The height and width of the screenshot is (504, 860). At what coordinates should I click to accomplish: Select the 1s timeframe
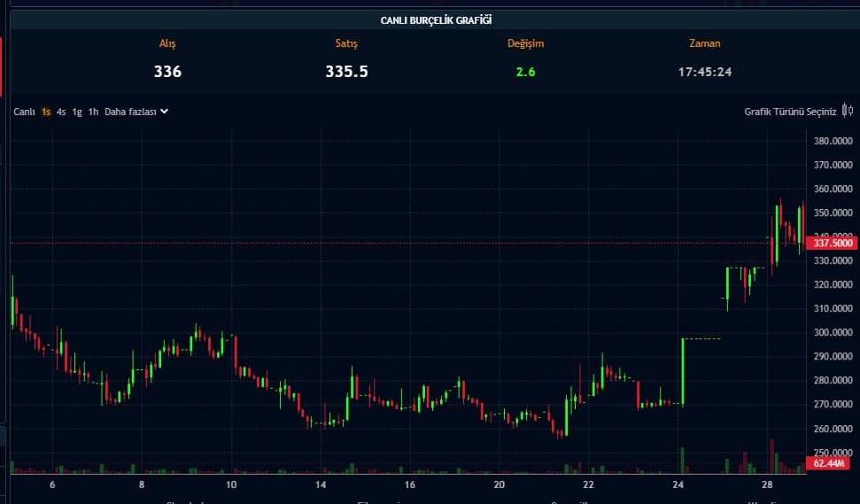coord(46,112)
